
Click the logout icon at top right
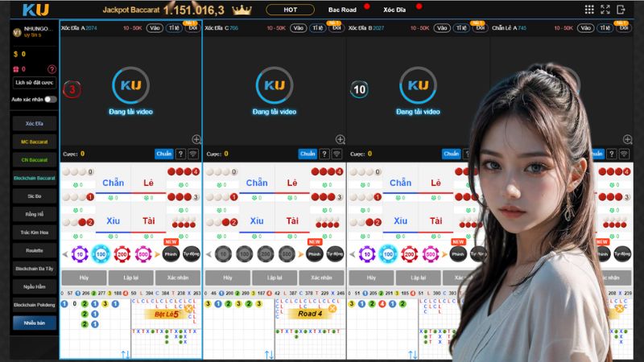pos(622,10)
